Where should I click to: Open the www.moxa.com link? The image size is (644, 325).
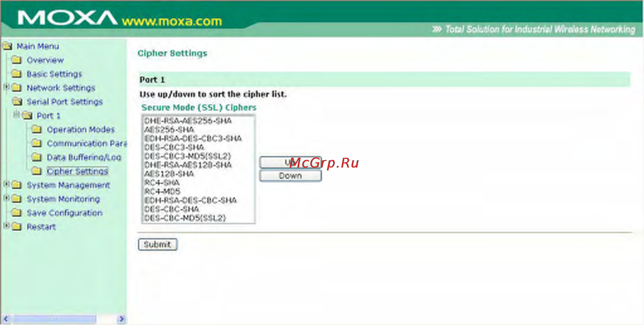tap(172, 21)
